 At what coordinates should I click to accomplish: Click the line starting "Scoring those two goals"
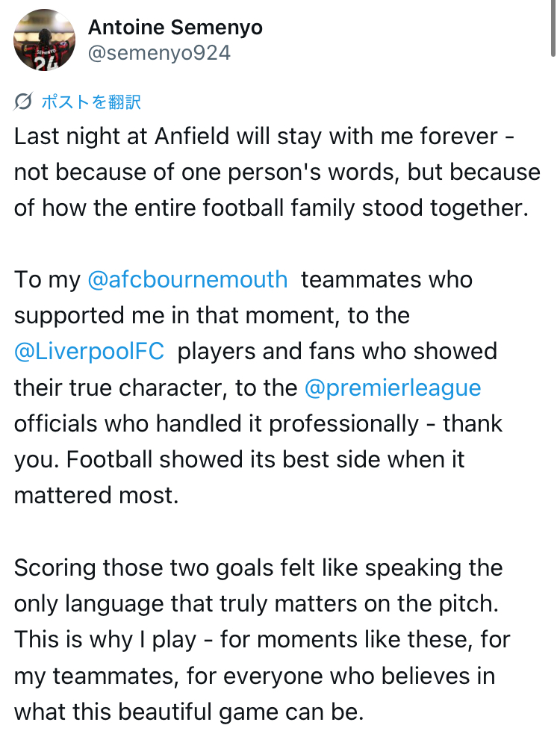258,567
